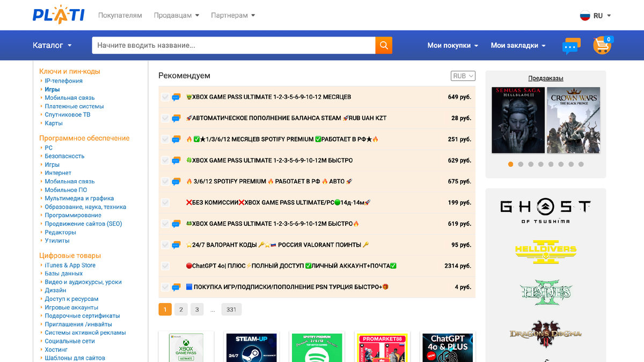Viewport: 644px width, 362px height.
Task: Open the Партнерам dropdown menu
Action: coord(233,16)
